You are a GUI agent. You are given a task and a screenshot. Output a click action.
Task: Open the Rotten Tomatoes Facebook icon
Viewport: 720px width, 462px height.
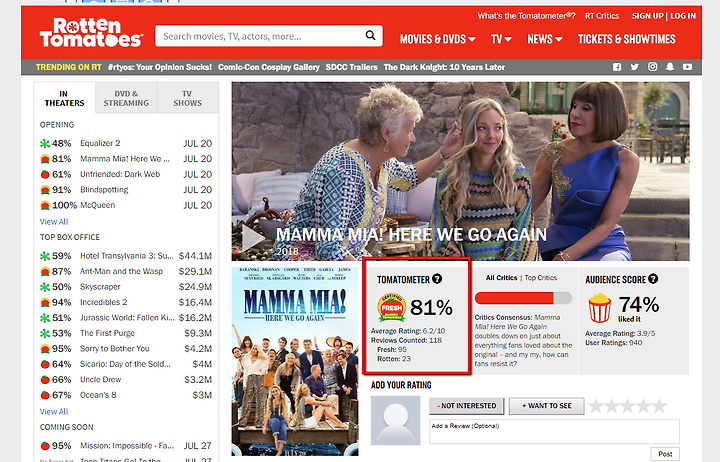tap(617, 67)
